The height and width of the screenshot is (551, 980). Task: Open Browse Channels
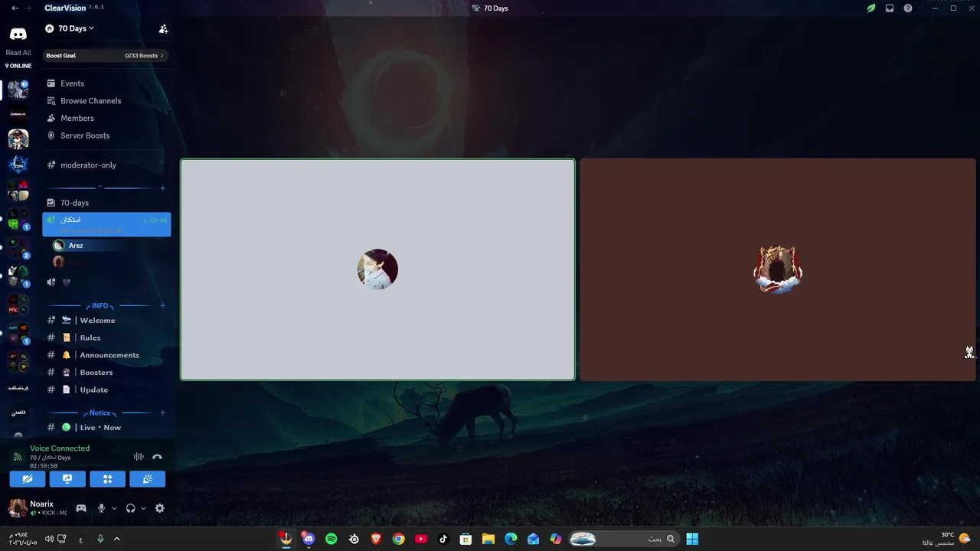[x=106, y=101]
